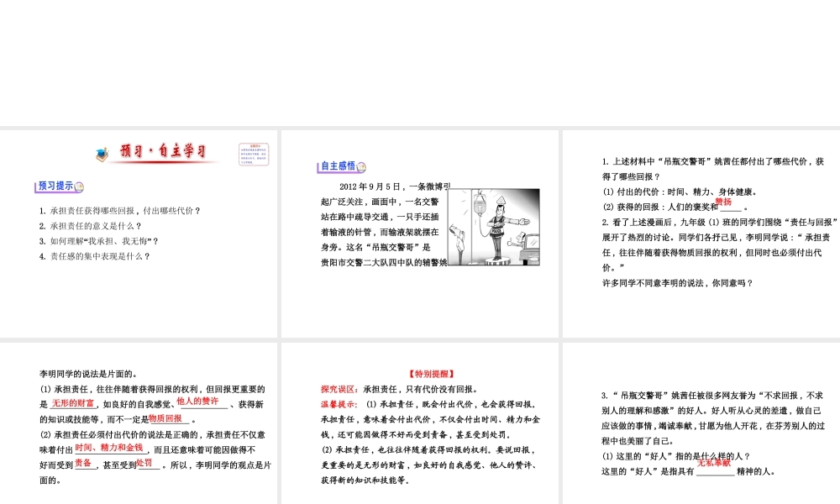Click the underlined red answer 处罚
The image size is (840, 504).
(x=144, y=463)
